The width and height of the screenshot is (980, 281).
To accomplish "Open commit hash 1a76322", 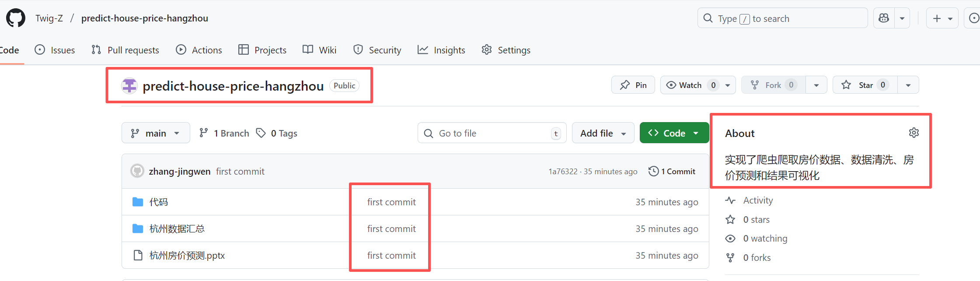I will (x=563, y=172).
